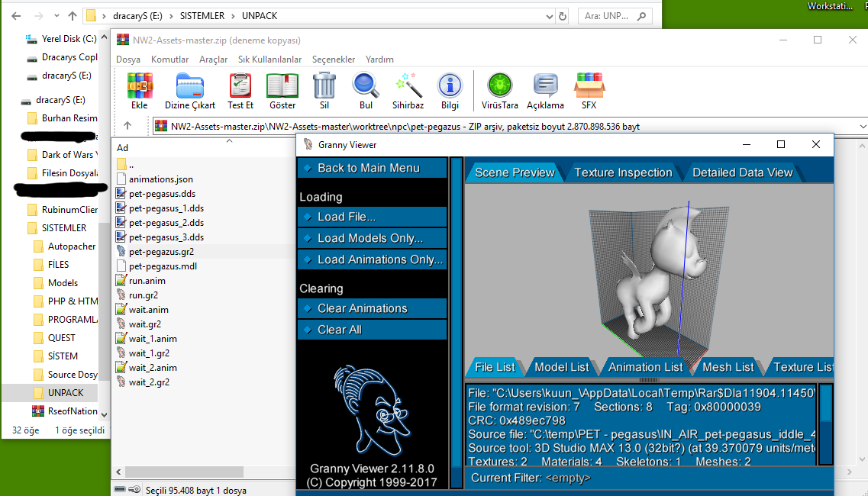Image resolution: width=868 pixels, height=496 pixels.
Task: Select the Scene Preview tab
Action: click(515, 172)
